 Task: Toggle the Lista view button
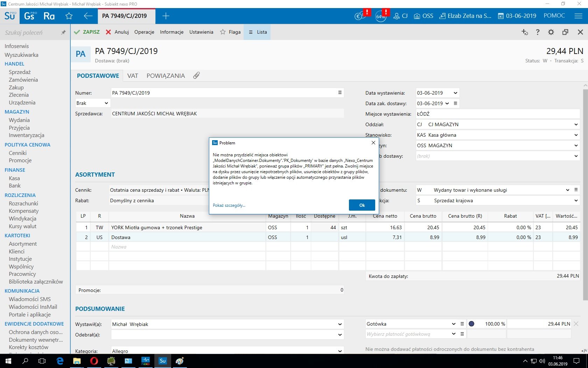point(258,32)
